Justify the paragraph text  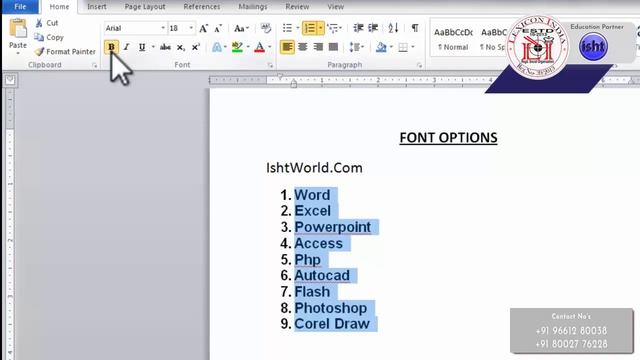333,47
